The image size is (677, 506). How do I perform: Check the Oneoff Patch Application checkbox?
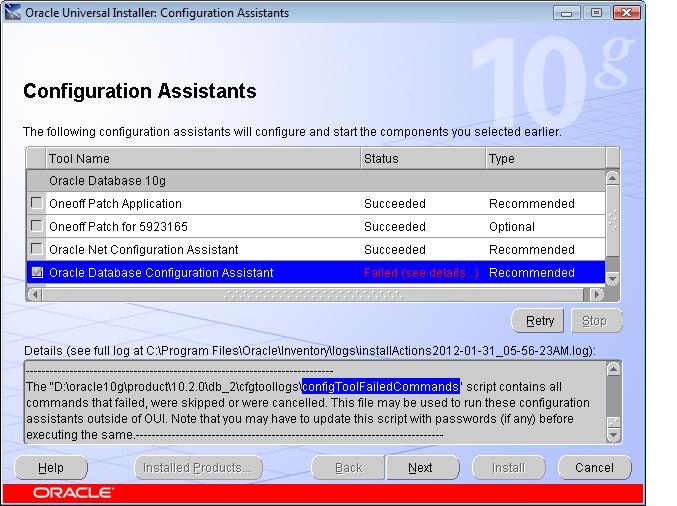coord(37,203)
